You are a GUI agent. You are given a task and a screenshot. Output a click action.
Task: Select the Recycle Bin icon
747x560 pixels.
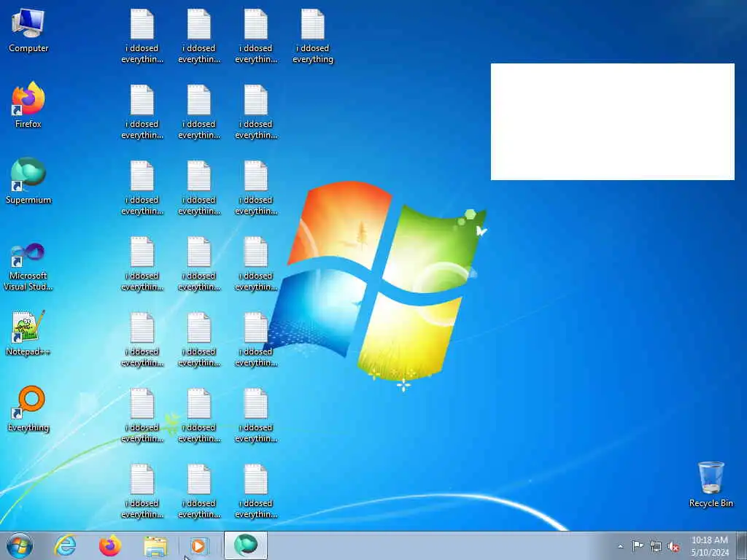pos(711,484)
